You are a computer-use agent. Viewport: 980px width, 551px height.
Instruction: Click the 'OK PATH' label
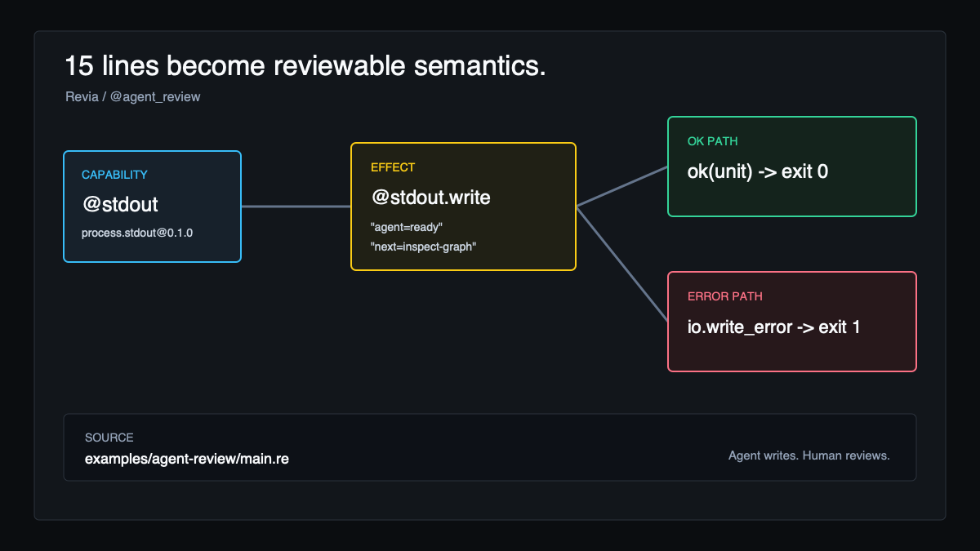[x=712, y=141]
